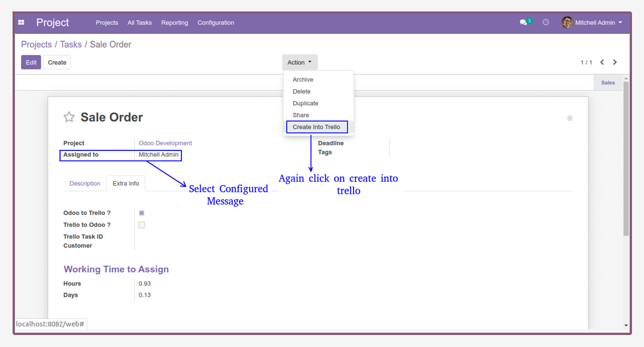This screenshot has height=347, width=644.
Task: Click the Working Time to Assign heading
Action: [116, 269]
